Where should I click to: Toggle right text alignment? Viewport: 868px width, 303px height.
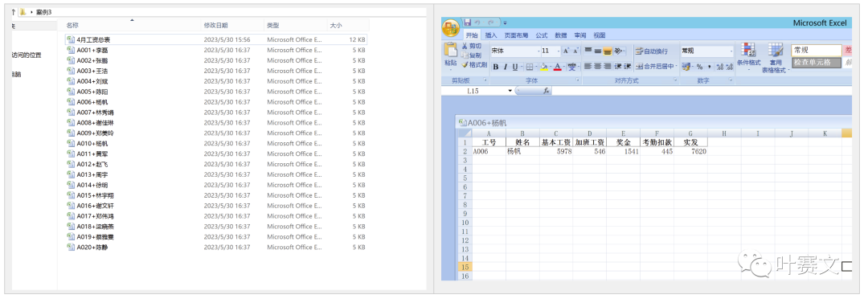click(608, 66)
